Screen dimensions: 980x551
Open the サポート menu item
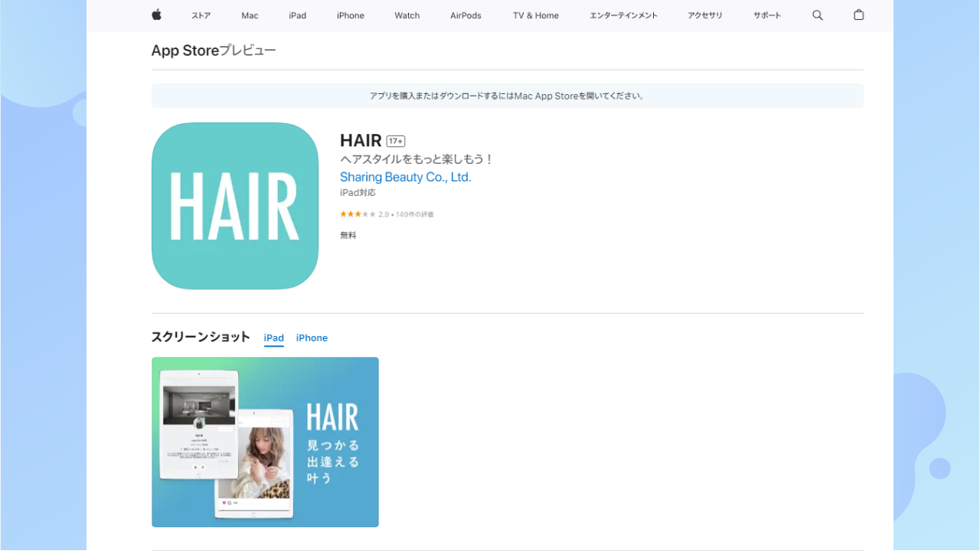(767, 15)
